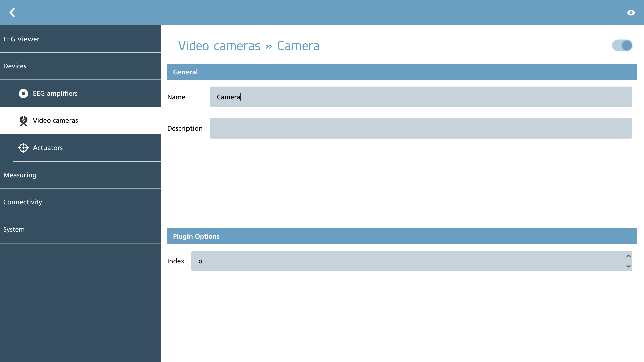
Task: Select EEG amplifiers in sidebar
Action: [80, 94]
